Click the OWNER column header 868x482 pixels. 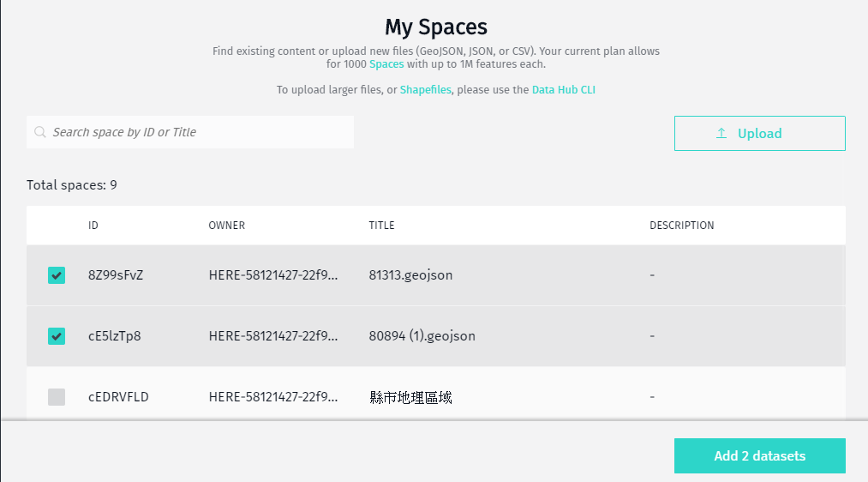pos(226,226)
